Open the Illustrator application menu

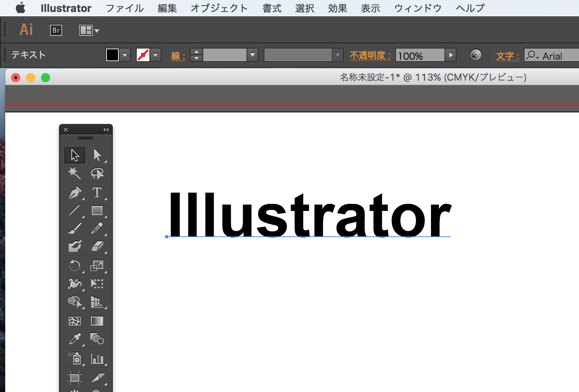tap(66, 8)
